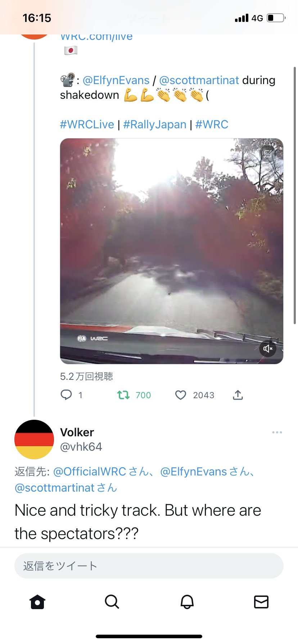This screenshot has height=644, width=298.
Task: Open the Search magnifier tab
Action: (112, 602)
